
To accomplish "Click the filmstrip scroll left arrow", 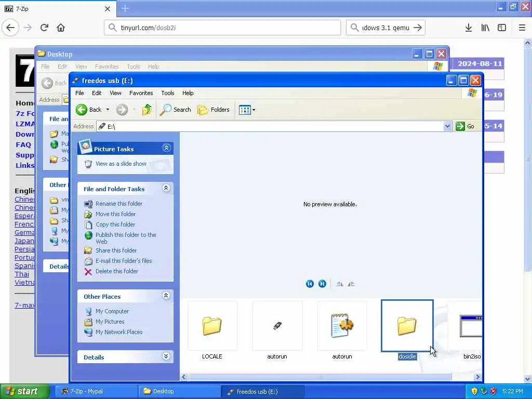I will pos(184,377).
